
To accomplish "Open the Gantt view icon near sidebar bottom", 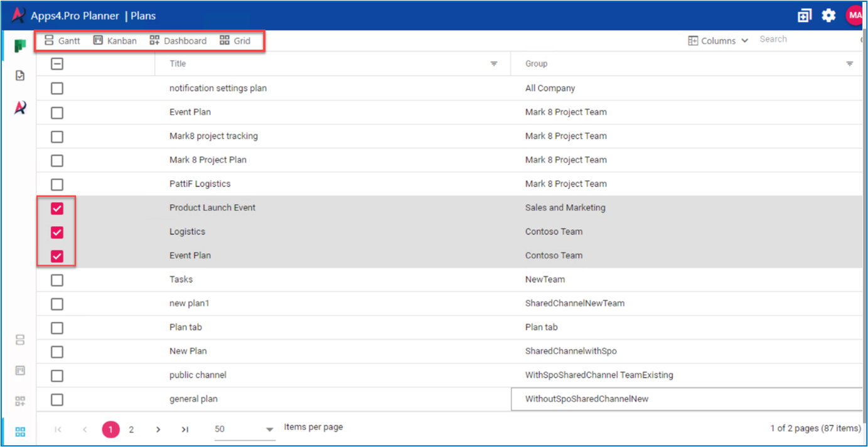I will [x=19, y=339].
